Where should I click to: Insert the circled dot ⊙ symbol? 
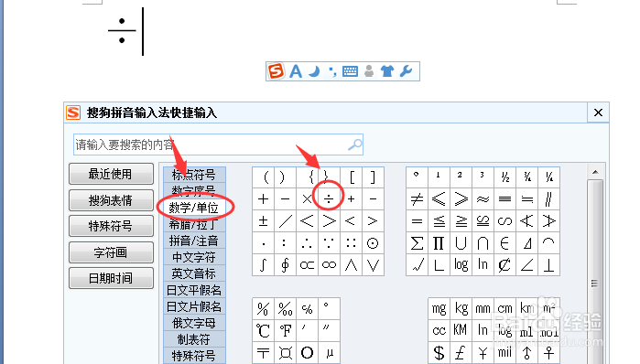pyautogui.click(x=373, y=243)
